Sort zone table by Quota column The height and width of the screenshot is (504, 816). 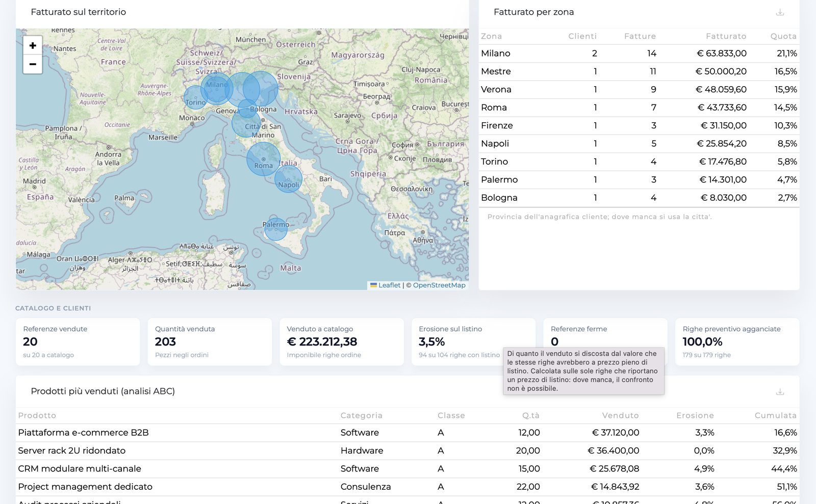[783, 36]
